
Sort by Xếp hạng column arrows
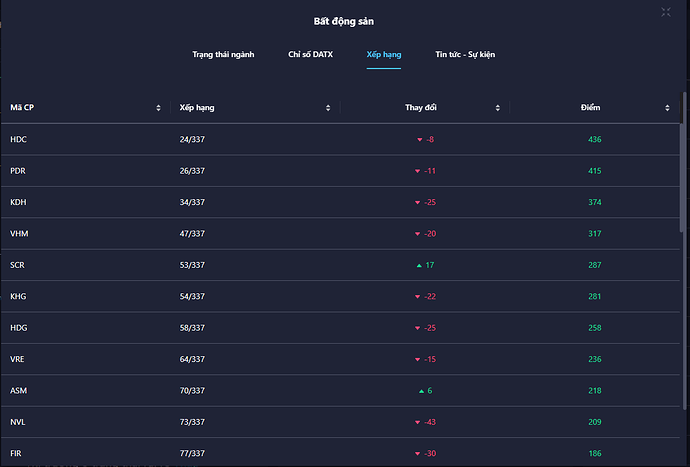(328, 107)
